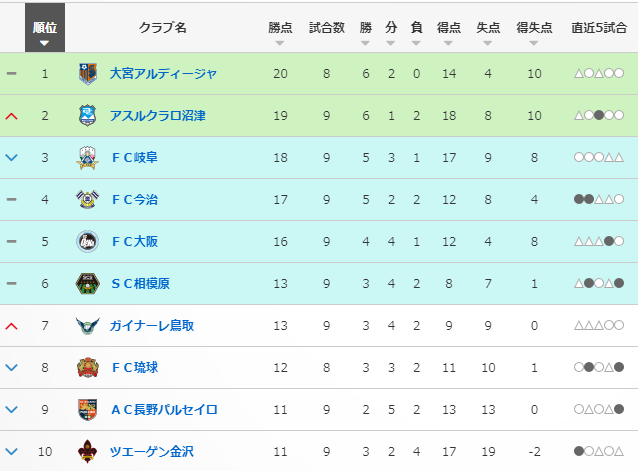Viewport: 640px width, 471px height.
Task: Sort table by 順位 column
Action: [x=45, y=27]
